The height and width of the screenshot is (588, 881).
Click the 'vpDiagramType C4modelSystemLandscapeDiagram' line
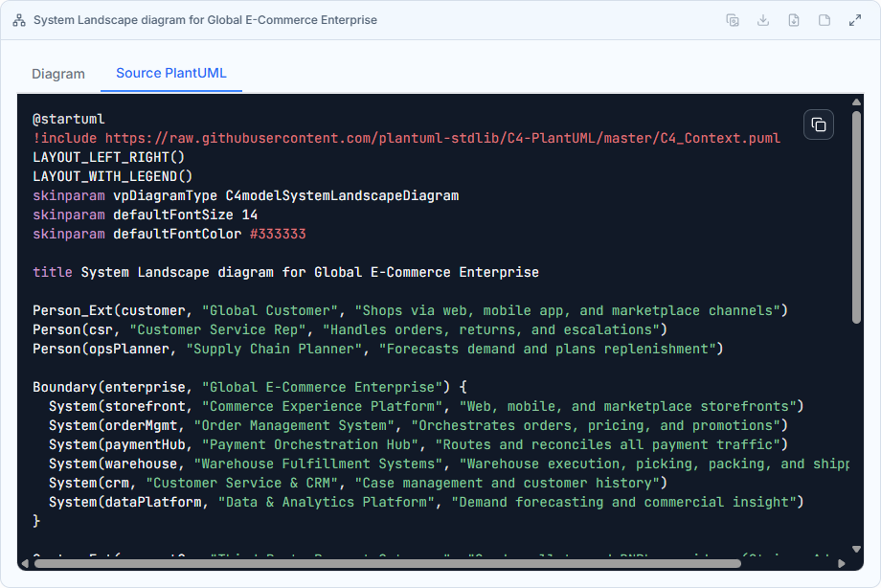[x=245, y=195]
